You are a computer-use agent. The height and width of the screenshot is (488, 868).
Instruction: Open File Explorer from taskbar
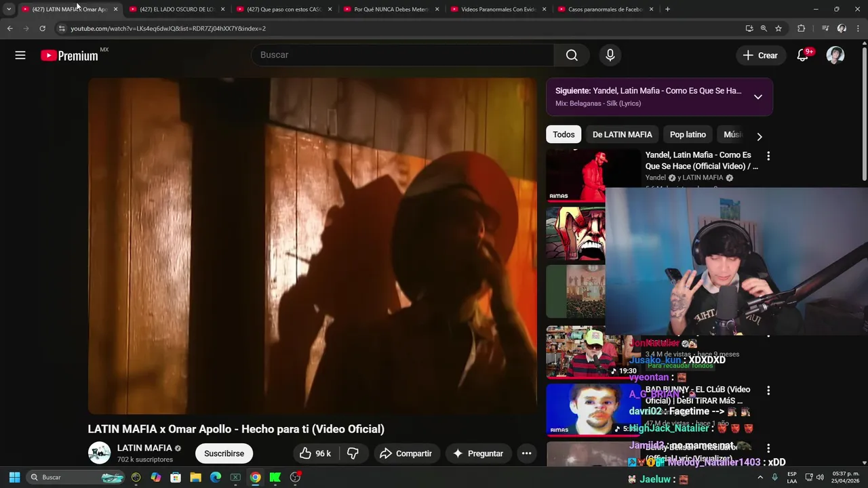(x=195, y=477)
